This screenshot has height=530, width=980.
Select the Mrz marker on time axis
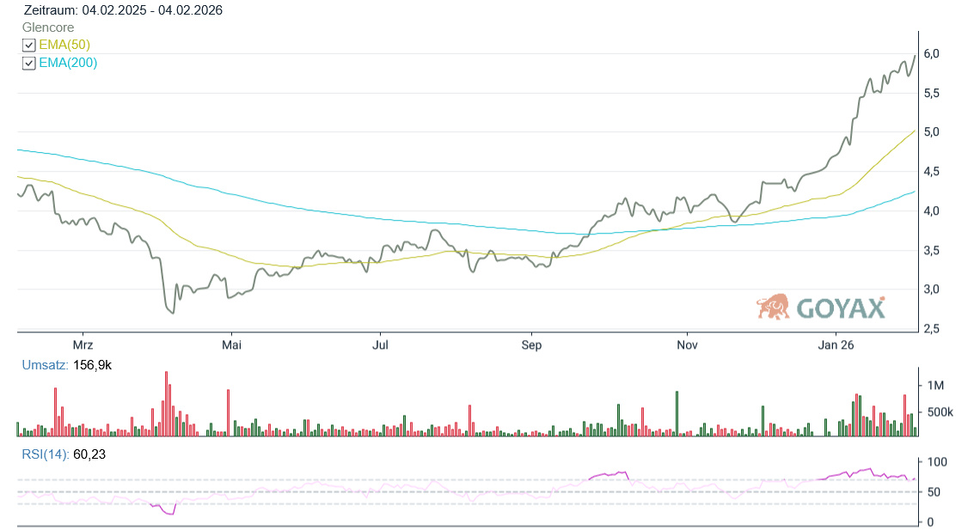83,344
